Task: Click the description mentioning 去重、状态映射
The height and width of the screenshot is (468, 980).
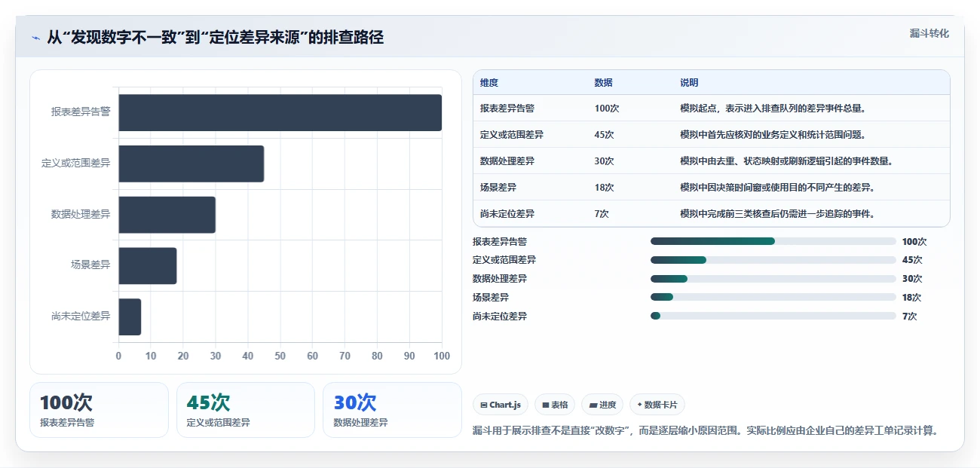Action: [786, 161]
